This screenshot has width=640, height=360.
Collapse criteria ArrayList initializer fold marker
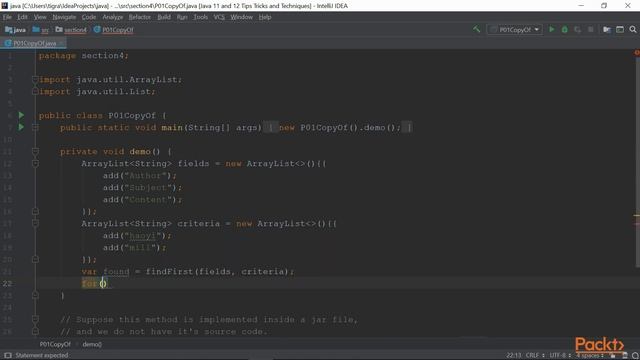pos(35,224)
